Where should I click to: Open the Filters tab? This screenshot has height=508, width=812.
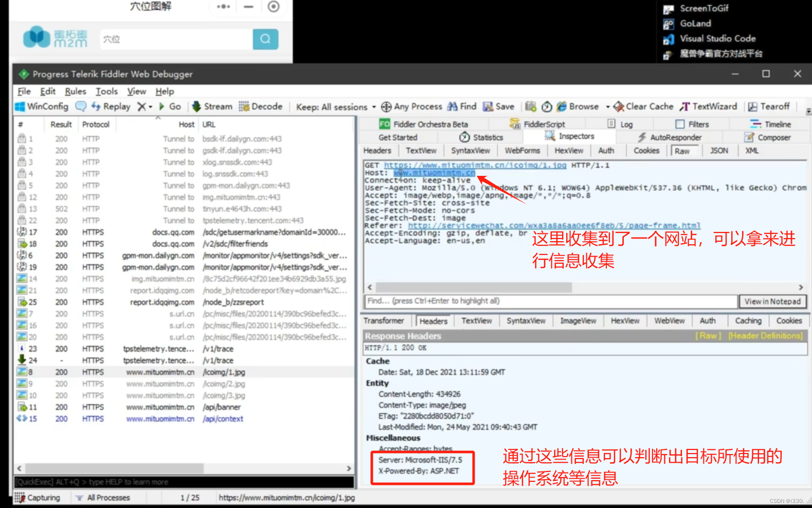692,124
